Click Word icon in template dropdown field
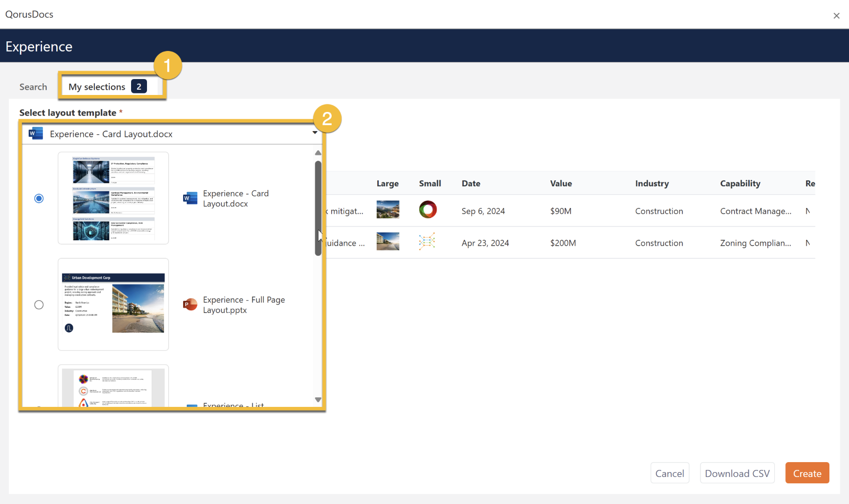This screenshot has height=504, width=849. 36,134
